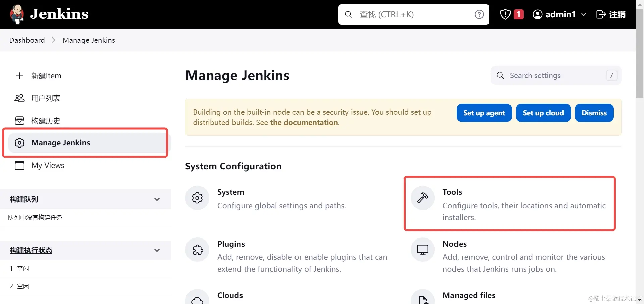The height and width of the screenshot is (304, 644).
Task: Open Managed files via file icon
Action: 422,299
